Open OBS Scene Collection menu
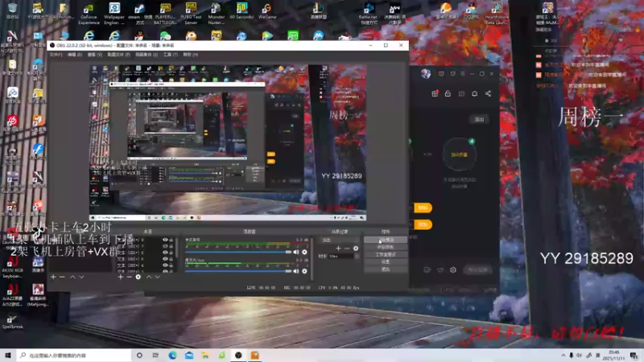This screenshot has width=644, height=362. tap(147, 55)
